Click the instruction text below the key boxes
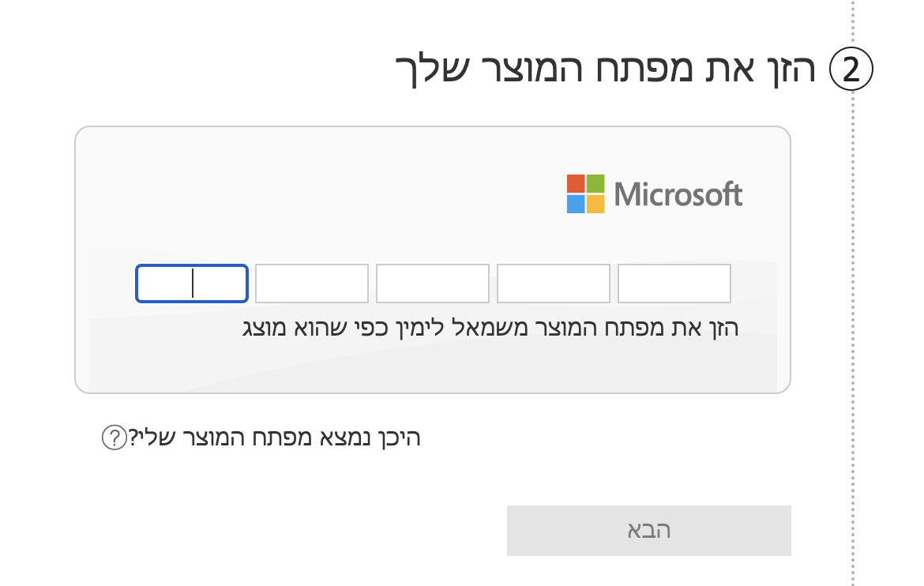This screenshot has height=586, width=924. [x=490, y=328]
